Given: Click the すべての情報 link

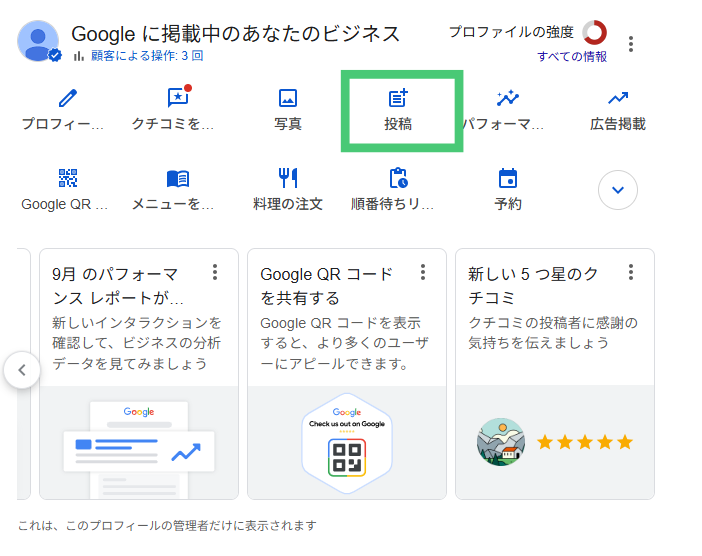Looking at the screenshot, I should [572, 57].
